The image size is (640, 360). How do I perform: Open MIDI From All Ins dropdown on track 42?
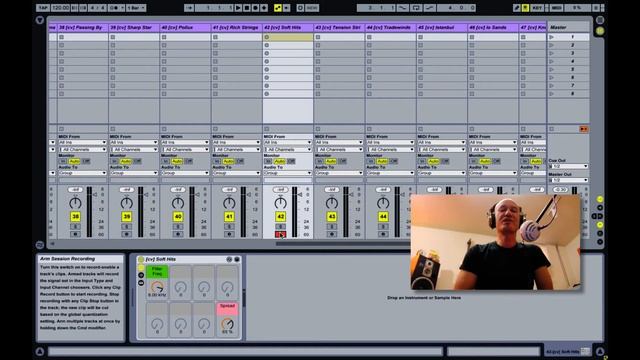coord(287,142)
